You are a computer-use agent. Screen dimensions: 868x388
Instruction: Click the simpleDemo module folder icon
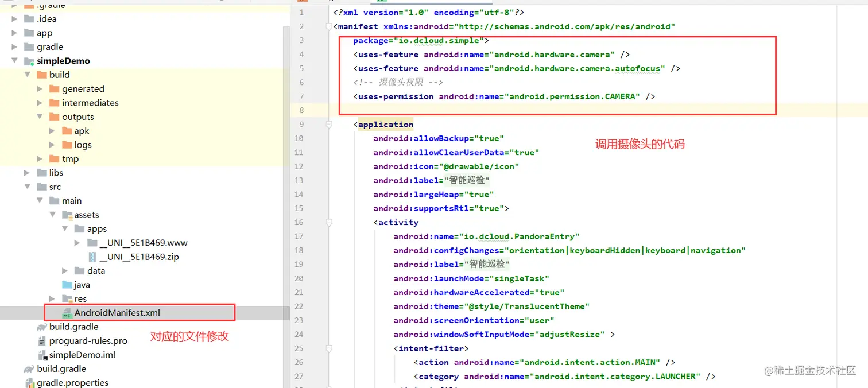point(29,61)
